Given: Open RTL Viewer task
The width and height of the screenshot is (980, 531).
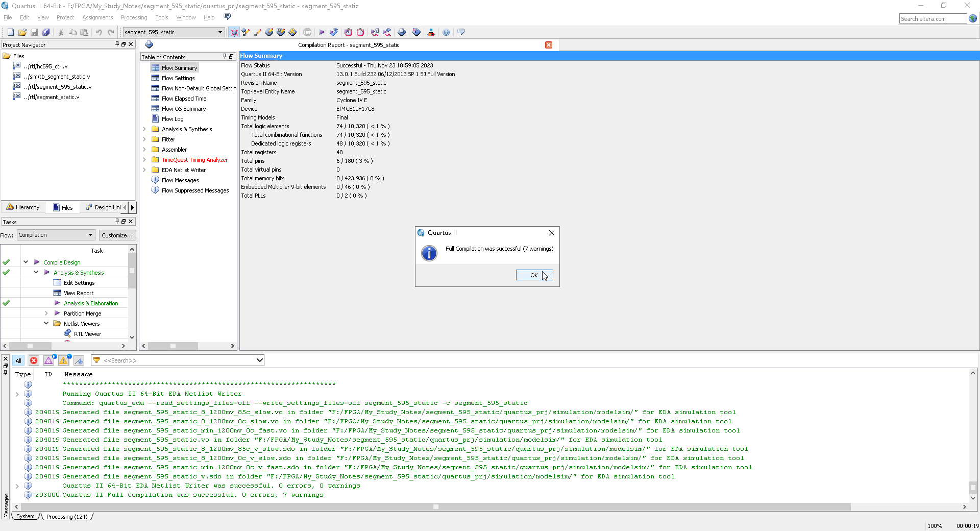Looking at the screenshot, I should click(87, 334).
